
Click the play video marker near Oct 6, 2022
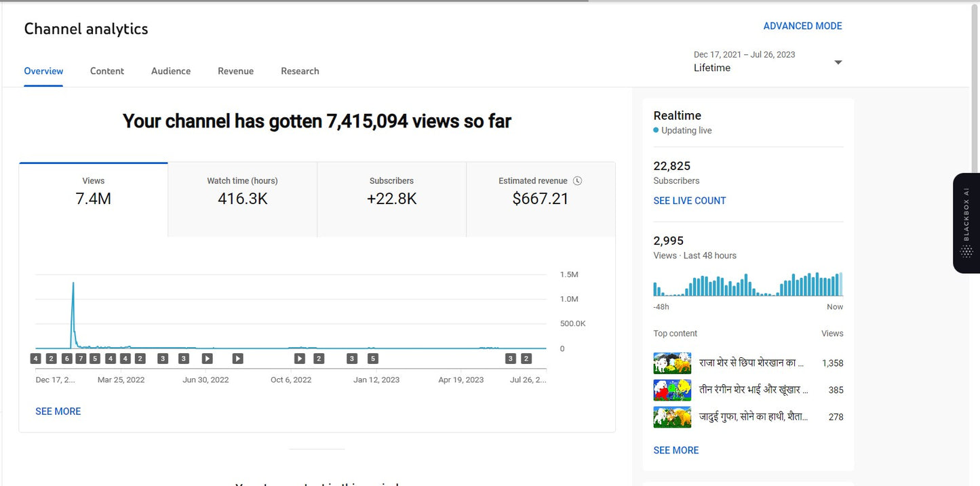pos(299,358)
